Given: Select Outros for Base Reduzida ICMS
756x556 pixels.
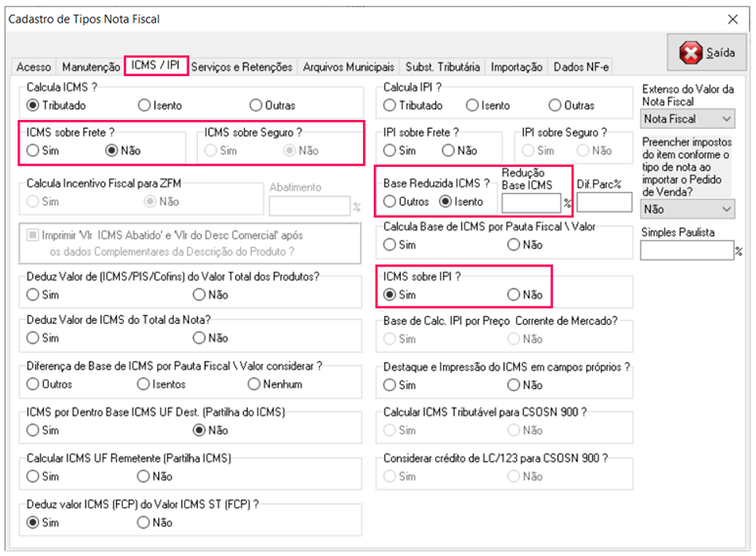Looking at the screenshot, I should coord(390,202).
